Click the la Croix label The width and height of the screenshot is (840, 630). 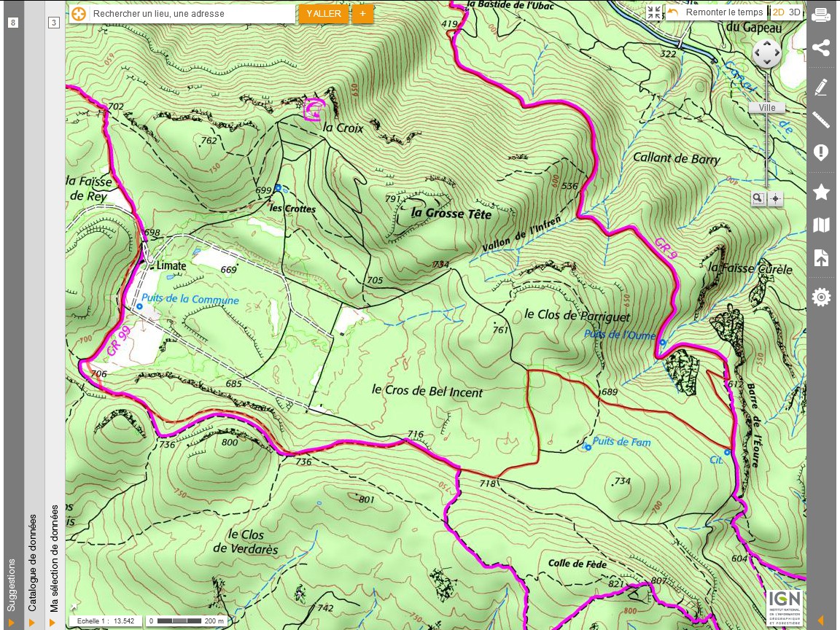(x=343, y=128)
